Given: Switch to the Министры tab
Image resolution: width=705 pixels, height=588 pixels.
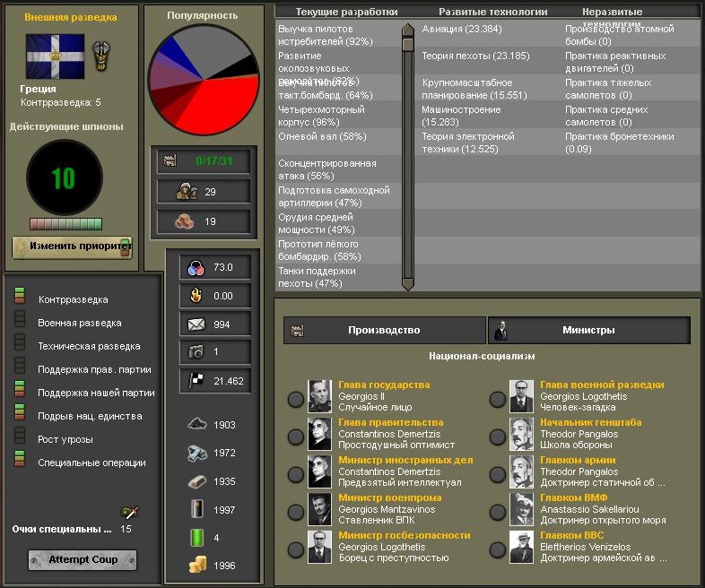Looking at the screenshot, I should pos(588,331).
